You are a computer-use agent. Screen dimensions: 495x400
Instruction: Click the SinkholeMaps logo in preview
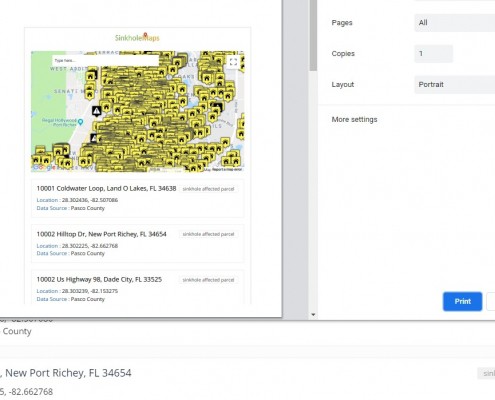[x=137, y=37]
